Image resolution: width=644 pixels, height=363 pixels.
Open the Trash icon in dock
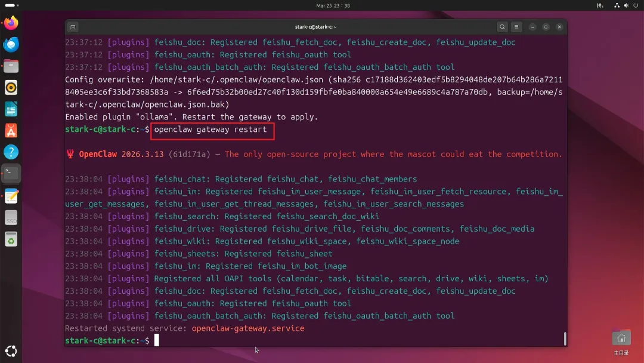11,239
